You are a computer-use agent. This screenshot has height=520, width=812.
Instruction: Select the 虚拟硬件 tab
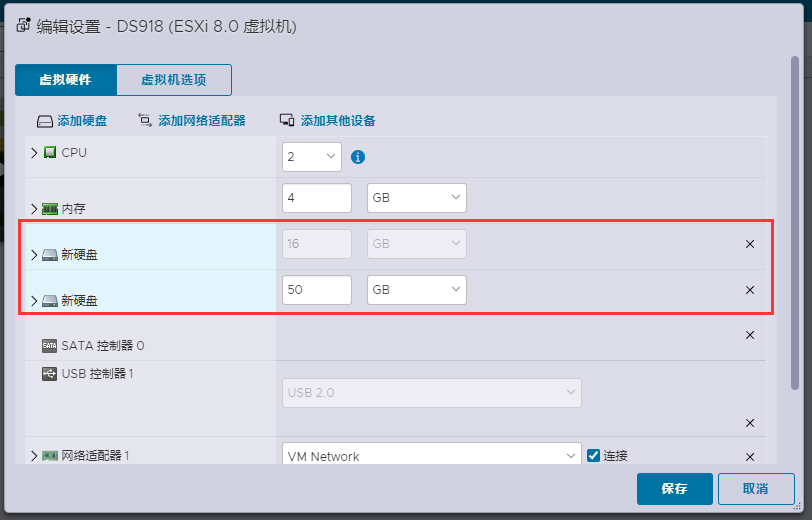click(x=66, y=80)
